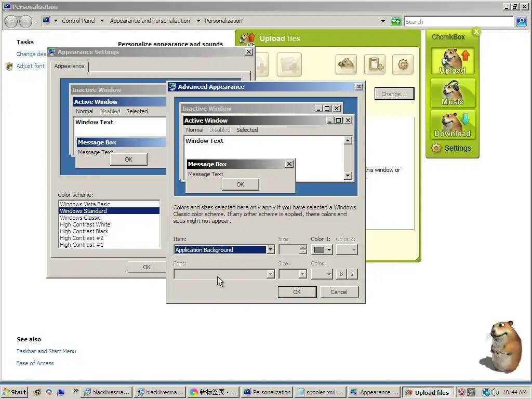Select High Contrast #1 color scheme

109,245
